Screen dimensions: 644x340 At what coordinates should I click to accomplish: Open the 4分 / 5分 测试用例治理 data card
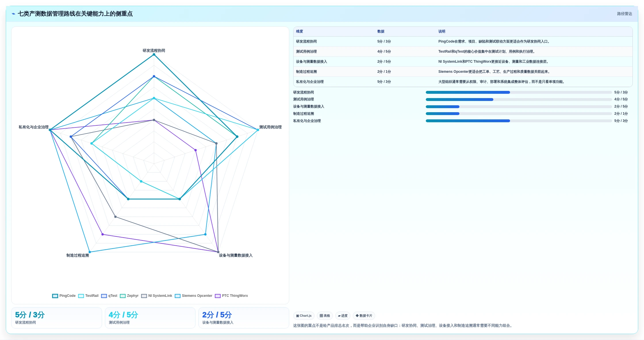(150, 318)
